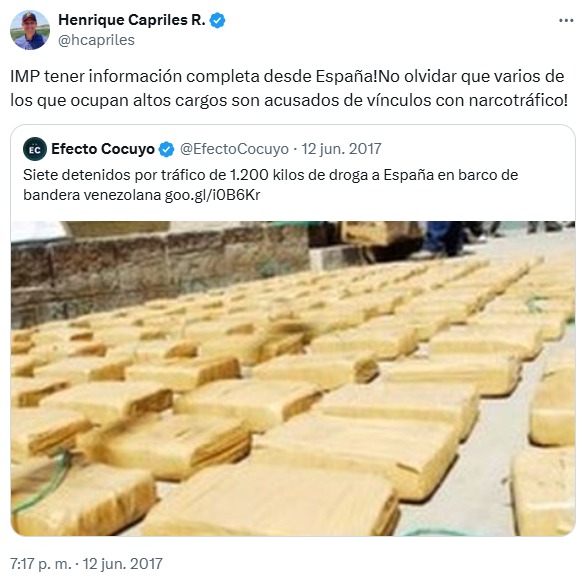Open Henrique Capriles profile picture
582x585 pixels.
click(x=30, y=30)
